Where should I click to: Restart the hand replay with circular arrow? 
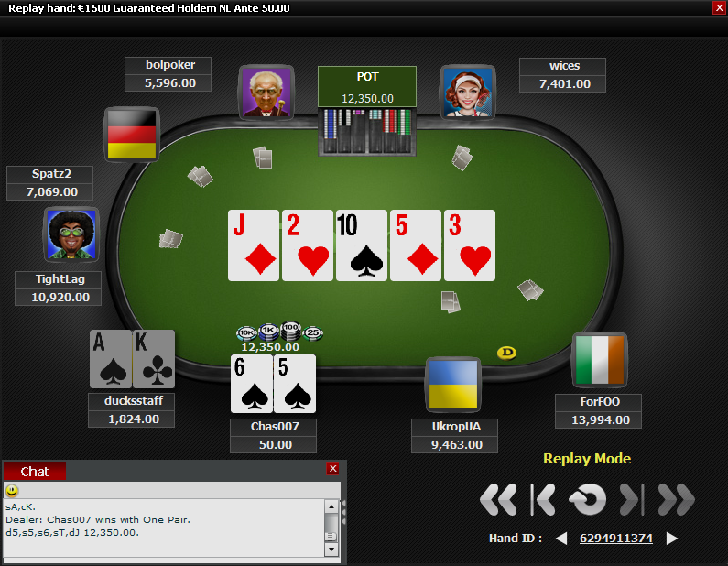tap(587, 500)
